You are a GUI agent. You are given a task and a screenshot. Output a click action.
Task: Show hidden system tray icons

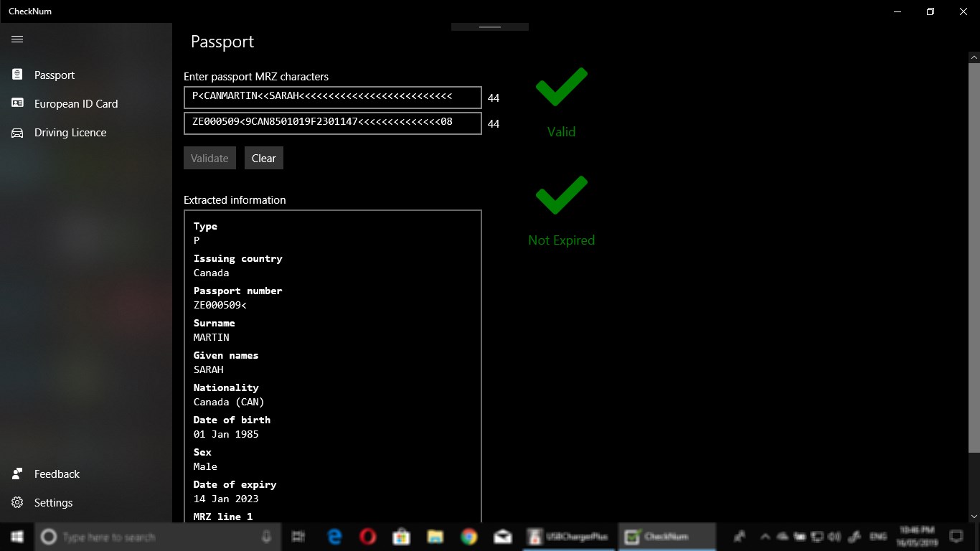point(765,537)
